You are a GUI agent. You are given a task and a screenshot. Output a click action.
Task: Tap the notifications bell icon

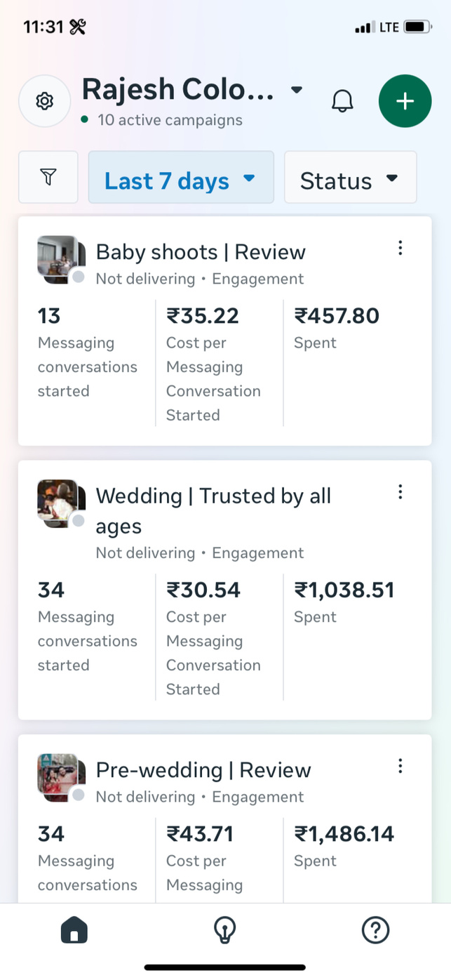click(342, 101)
